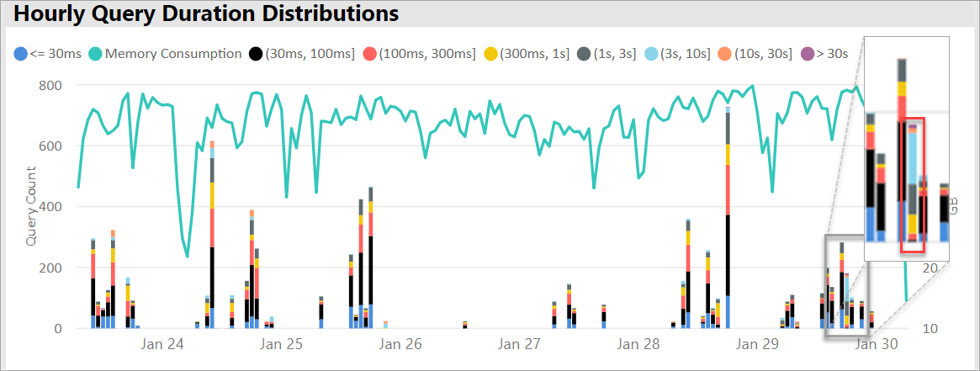Viewport: 980px width, 371px height.
Task: Click the 'Query Count' axis title
Action: [x=31, y=205]
